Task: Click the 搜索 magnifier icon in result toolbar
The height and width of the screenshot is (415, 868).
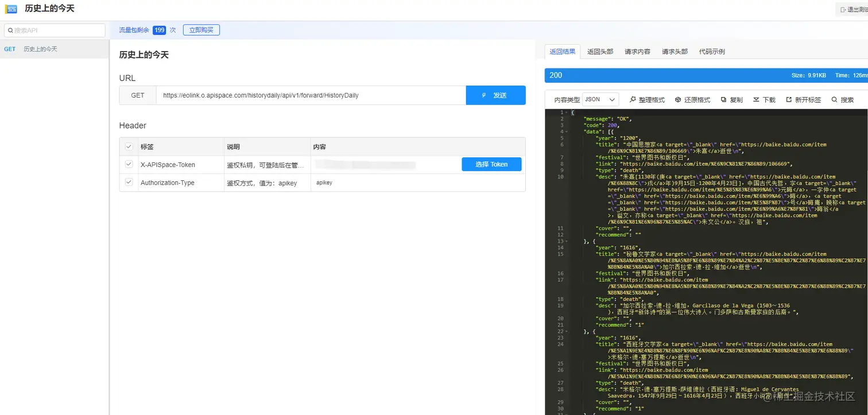Action: click(834, 100)
